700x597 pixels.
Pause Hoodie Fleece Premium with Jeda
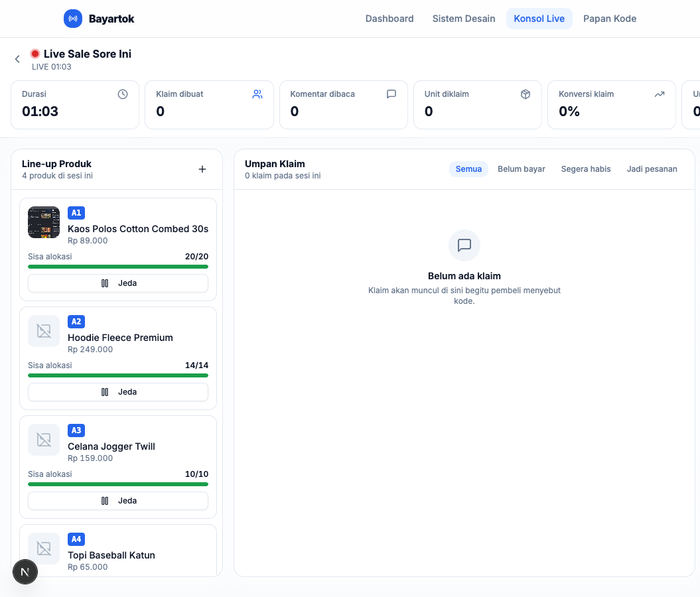pyautogui.click(x=118, y=392)
